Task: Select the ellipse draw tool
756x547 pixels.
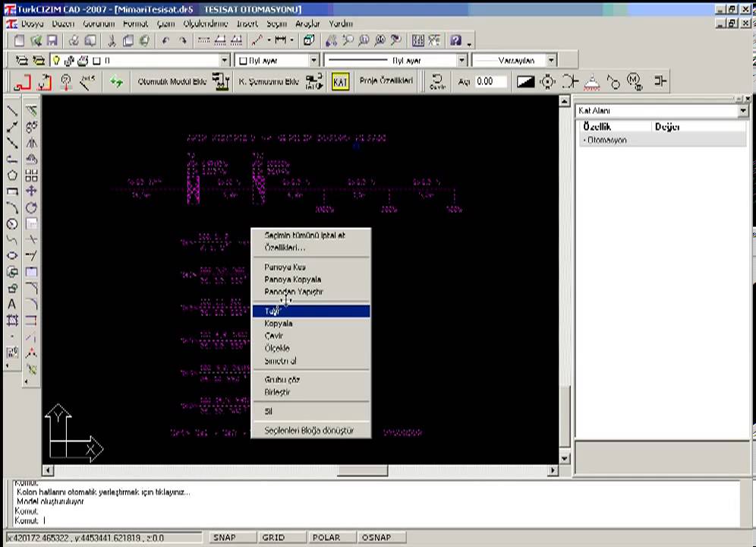Action: tap(13, 256)
